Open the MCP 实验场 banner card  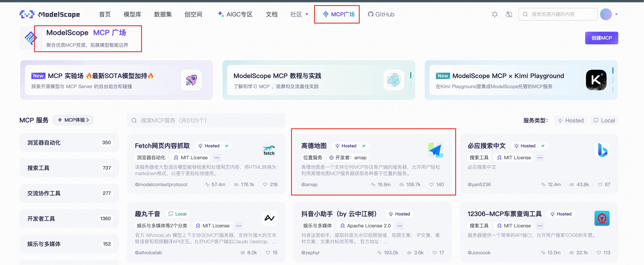pyautogui.click(x=116, y=80)
